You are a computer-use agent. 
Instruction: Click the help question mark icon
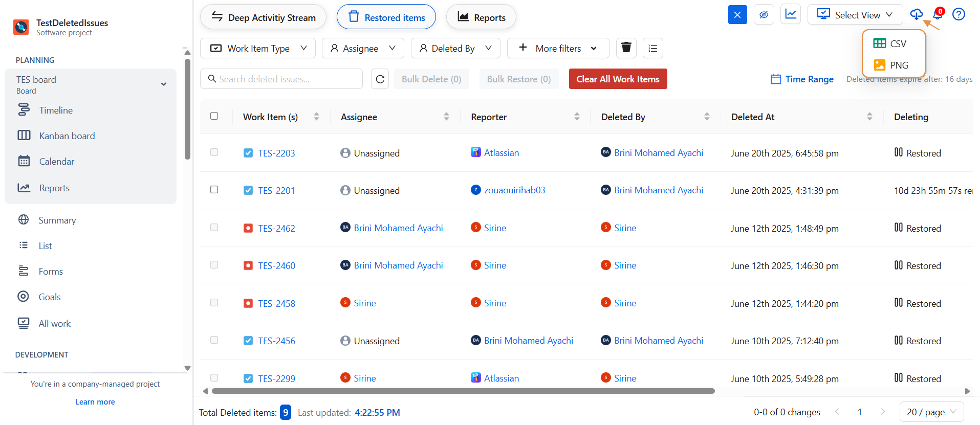(959, 14)
